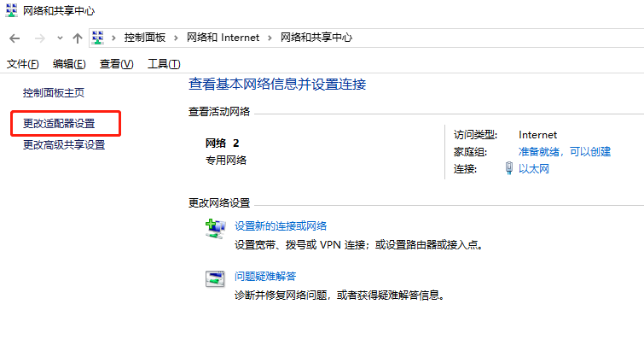
Task: Click the window title 网络和共享中心
Action: pyautogui.click(x=59, y=11)
